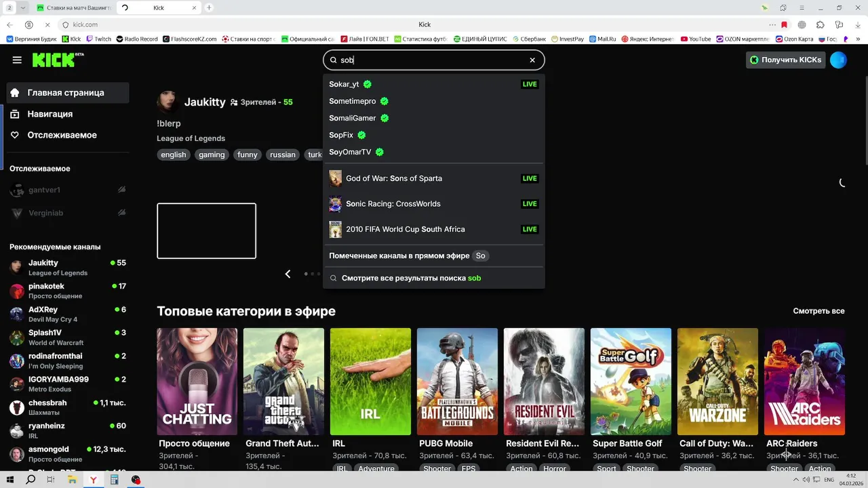Go to Главная страница in sidebar

(x=68, y=92)
